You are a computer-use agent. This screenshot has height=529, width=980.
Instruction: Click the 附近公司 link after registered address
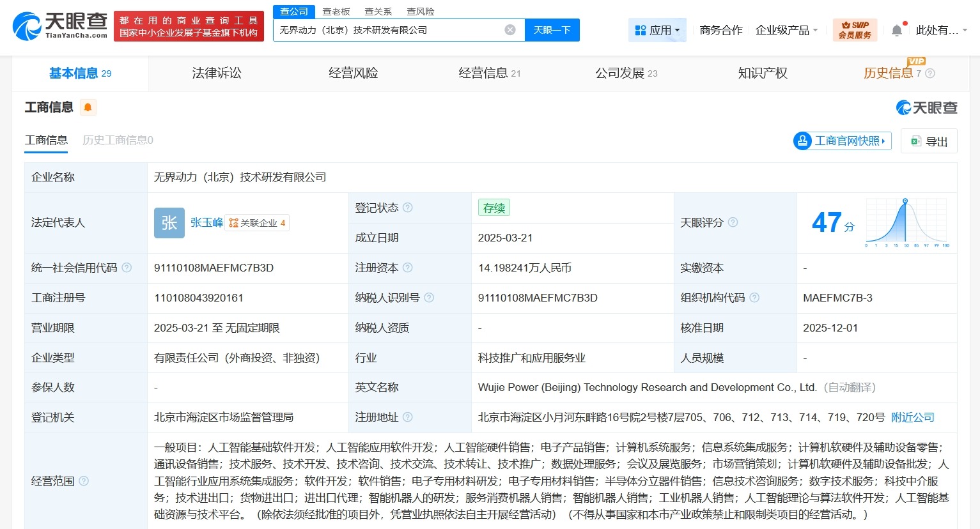(912, 417)
